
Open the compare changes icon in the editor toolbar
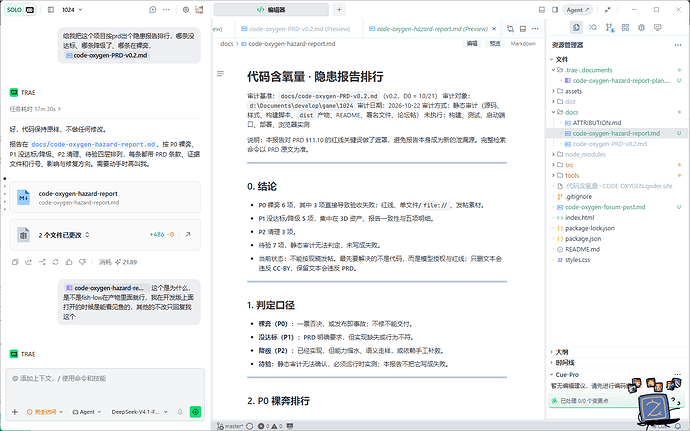(510, 29)
